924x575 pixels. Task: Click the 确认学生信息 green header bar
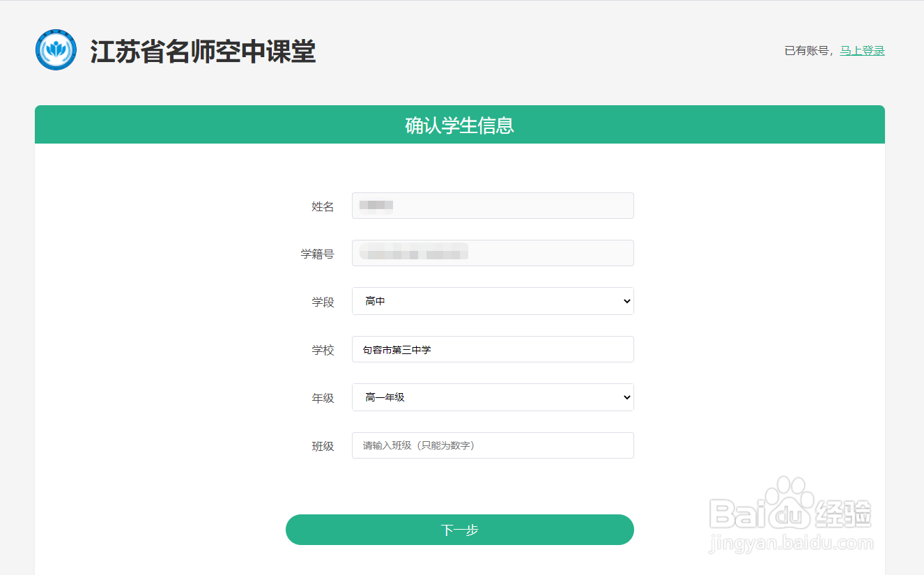pos(460,125)
